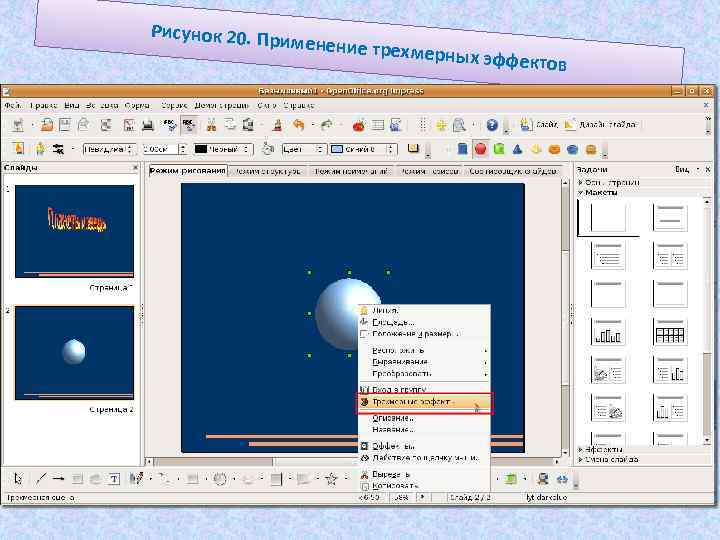Open the area style dropdown Цвет

[304, 149]
